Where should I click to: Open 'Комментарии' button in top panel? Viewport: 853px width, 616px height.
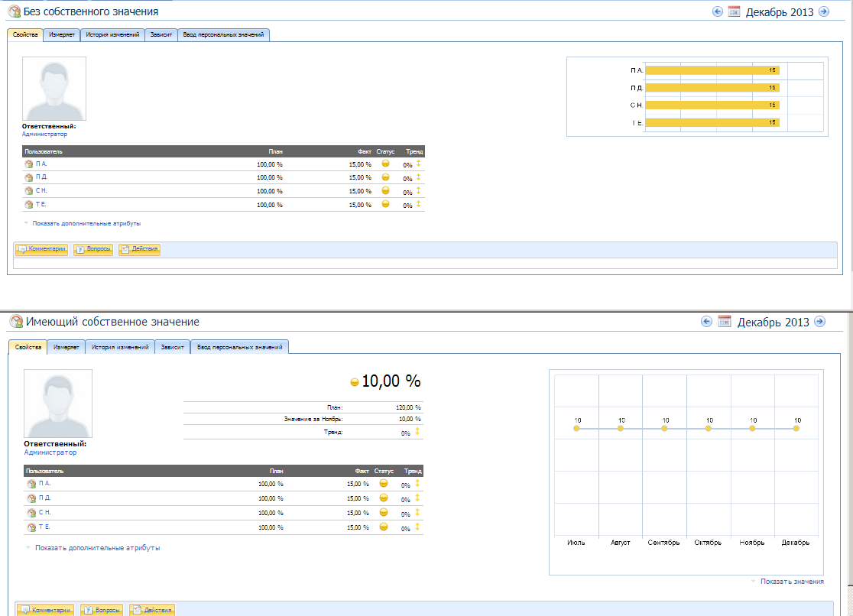point(42,249)
